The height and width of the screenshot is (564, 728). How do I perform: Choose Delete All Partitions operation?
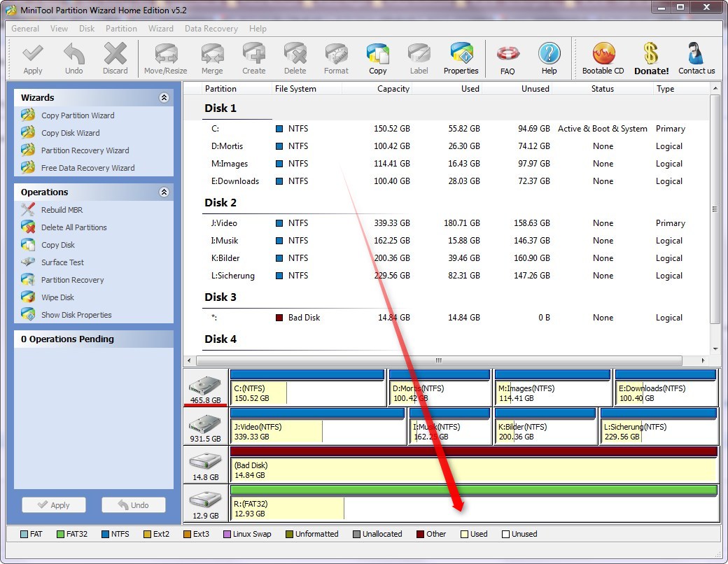pos(73,227)
